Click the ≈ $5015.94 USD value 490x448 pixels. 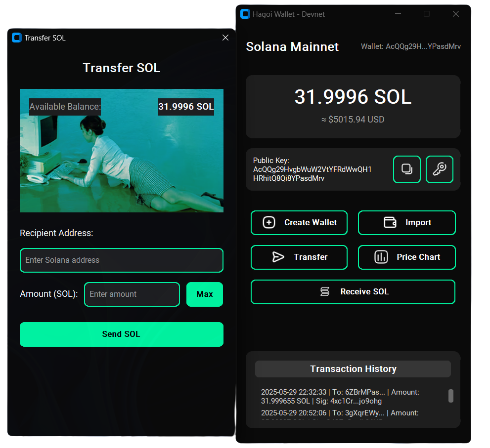353,119
